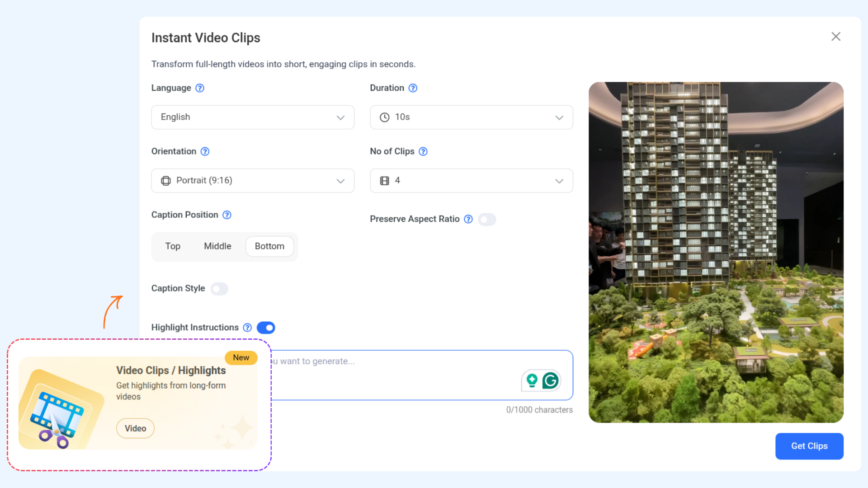Screen dimensions: 868x488
Task: Open the Portrait (9:16) orientation dropdown
Action: (253, 181)
